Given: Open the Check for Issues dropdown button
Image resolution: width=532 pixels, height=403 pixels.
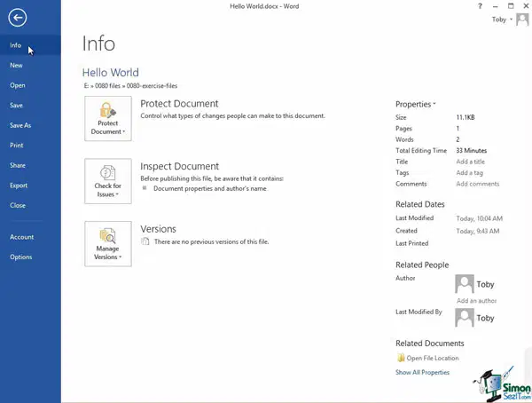Looking at the screenshot, I should [108, 181].
